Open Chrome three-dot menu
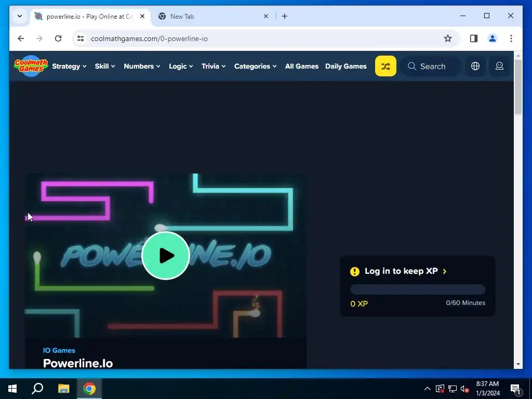 click(x=511, y=38)
